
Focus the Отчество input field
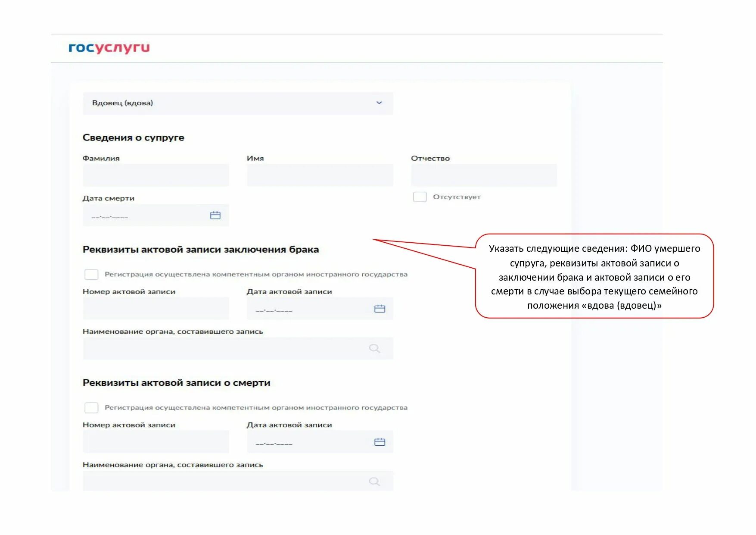pos(484,175)
